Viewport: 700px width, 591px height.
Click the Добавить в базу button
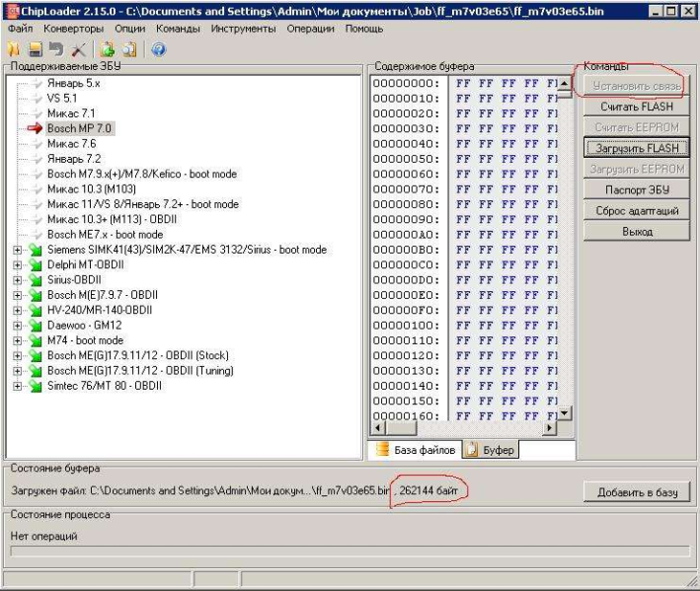pyautogui.click(x=636, y=493)
